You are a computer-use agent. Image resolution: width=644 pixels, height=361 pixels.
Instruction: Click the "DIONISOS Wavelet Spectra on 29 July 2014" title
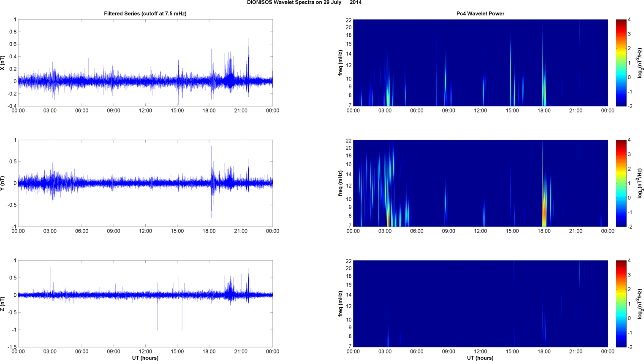[304, 3]
